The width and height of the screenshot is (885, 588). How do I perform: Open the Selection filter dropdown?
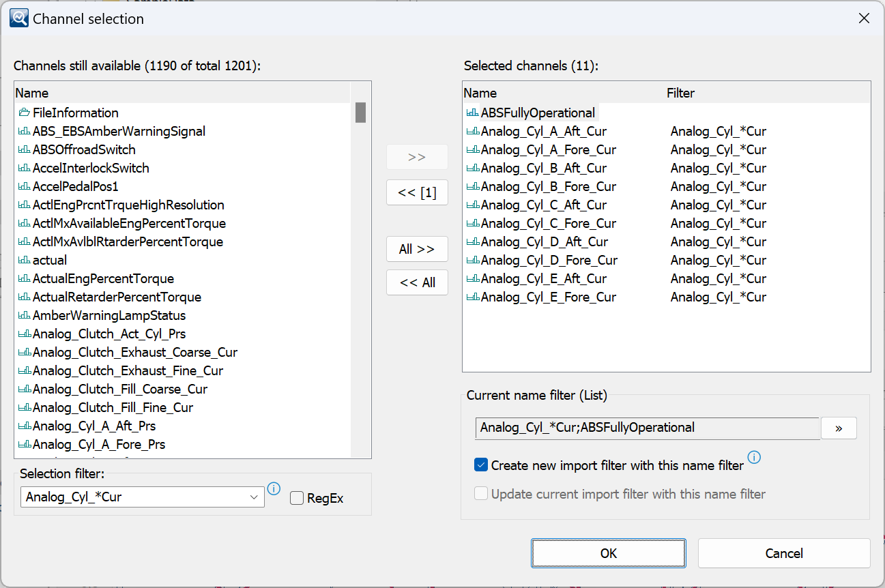coord(255,497)
